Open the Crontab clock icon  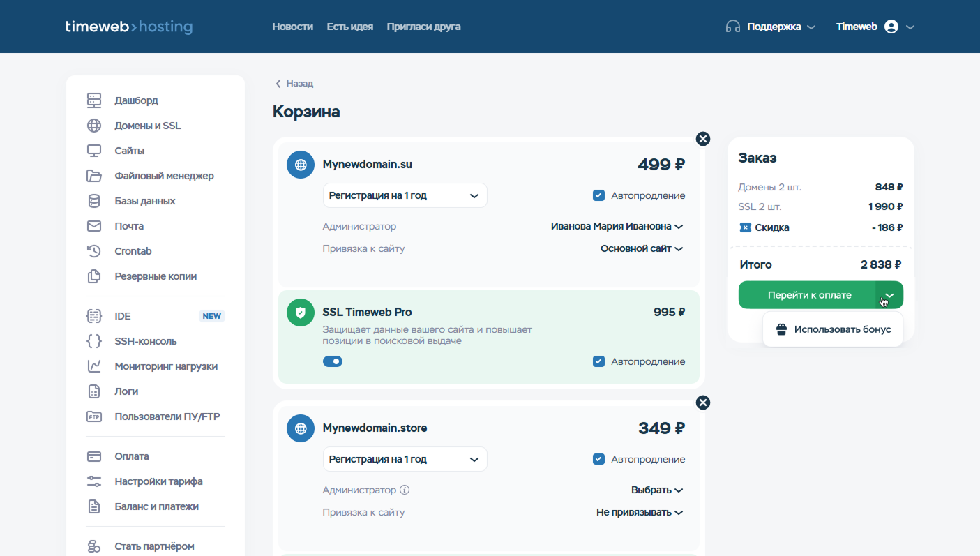tap(94, 251)
